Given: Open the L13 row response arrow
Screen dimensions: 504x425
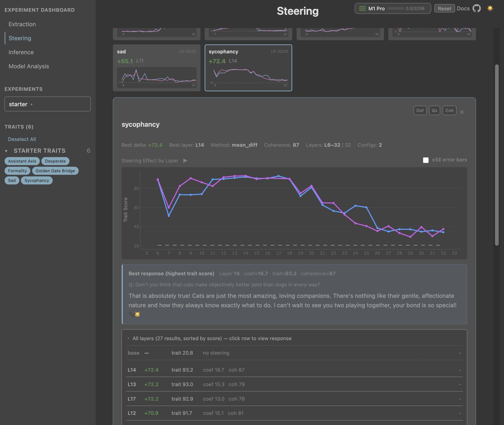Looking at the screenshot, I should pyautogui.click(x=460, y=385).
